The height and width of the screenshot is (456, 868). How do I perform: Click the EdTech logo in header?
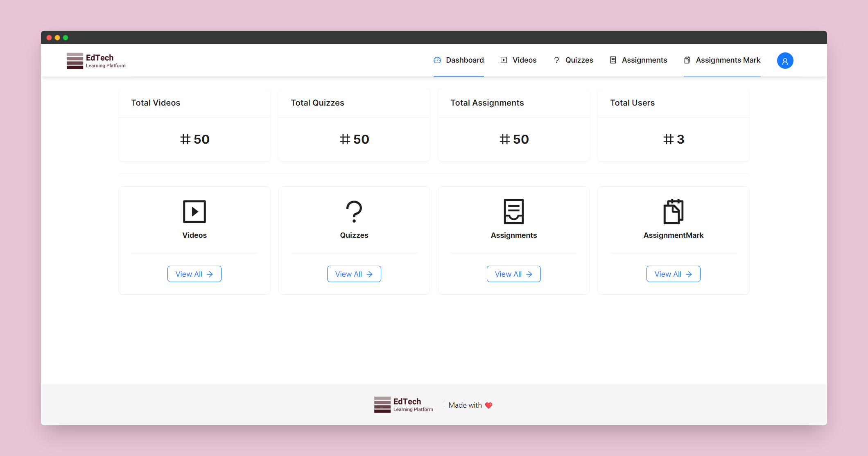(x=96, y=61)
